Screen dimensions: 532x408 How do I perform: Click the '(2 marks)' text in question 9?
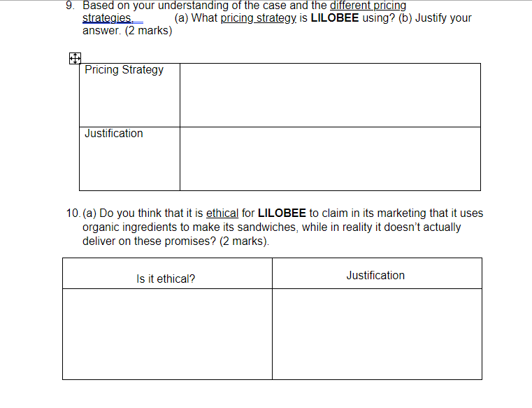(x=148, y=31)
